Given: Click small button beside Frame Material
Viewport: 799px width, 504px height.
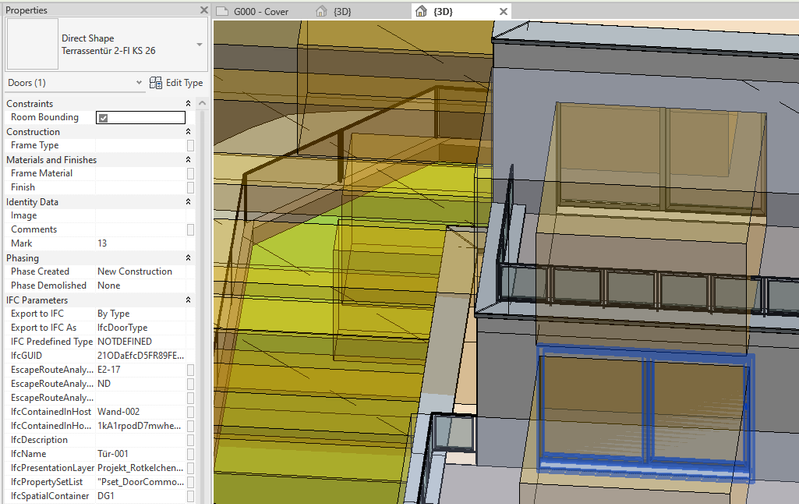Looking at the screenshot, I should [x=190, y=174].
